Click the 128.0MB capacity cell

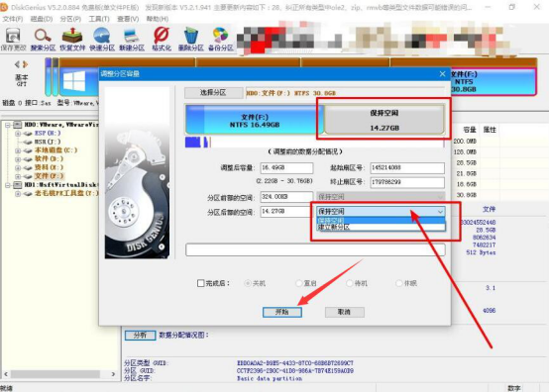point(466,152)
